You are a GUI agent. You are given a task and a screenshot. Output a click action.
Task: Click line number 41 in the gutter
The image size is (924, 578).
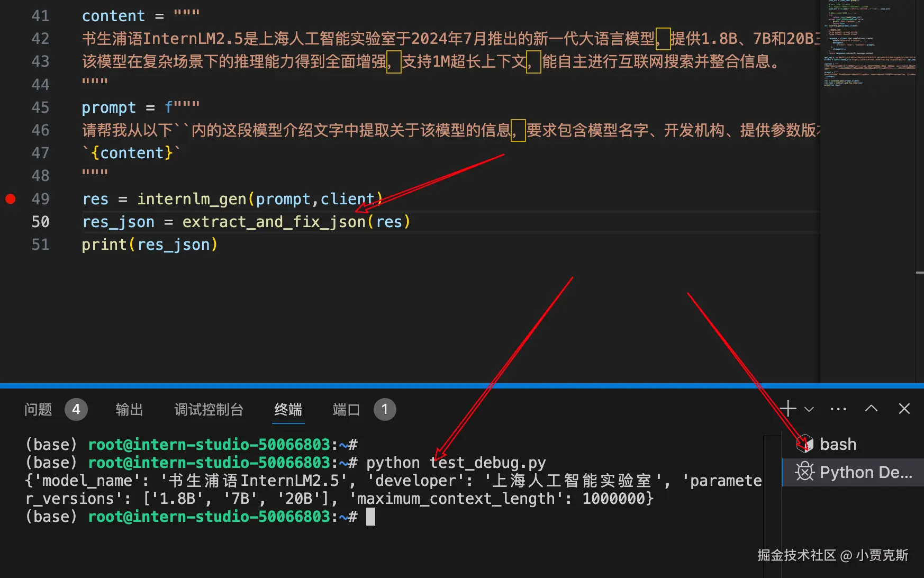click(x=40, y=16)
